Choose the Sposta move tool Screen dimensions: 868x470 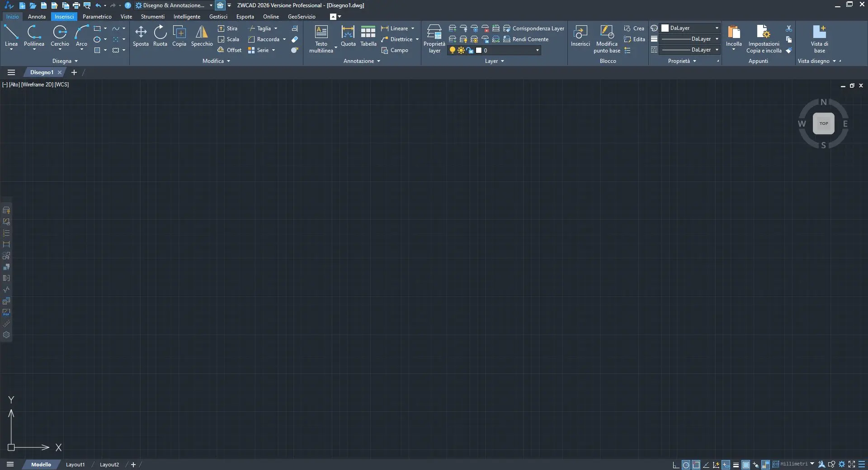click(x=141, y=35)
